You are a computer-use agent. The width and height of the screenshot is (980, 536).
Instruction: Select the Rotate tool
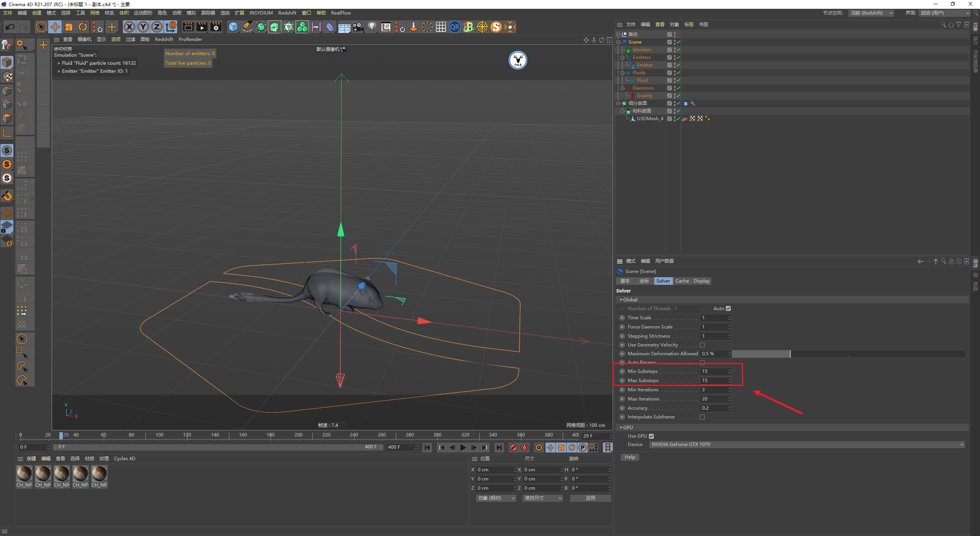pyautogui.click(x=83, y=27)
